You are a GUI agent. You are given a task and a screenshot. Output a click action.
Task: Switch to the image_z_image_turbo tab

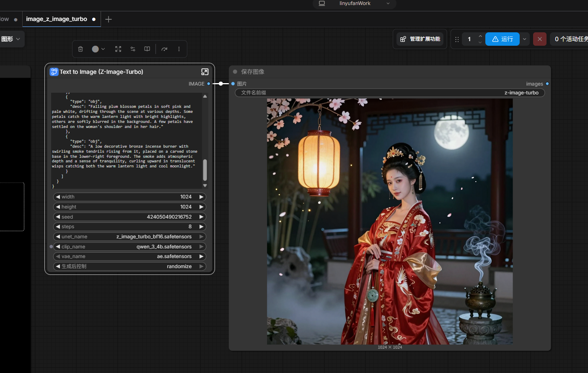(x=57, y=19)
